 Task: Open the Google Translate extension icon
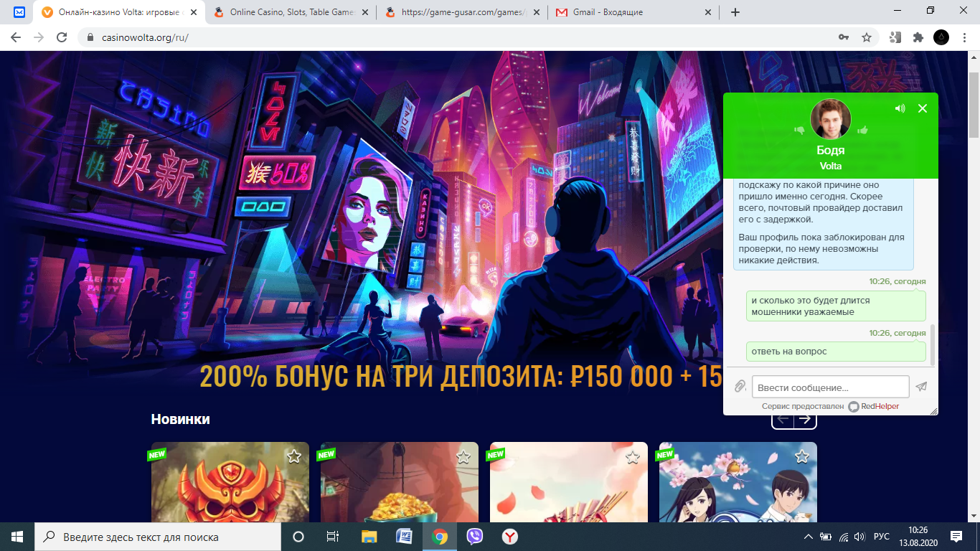(895, 37)
